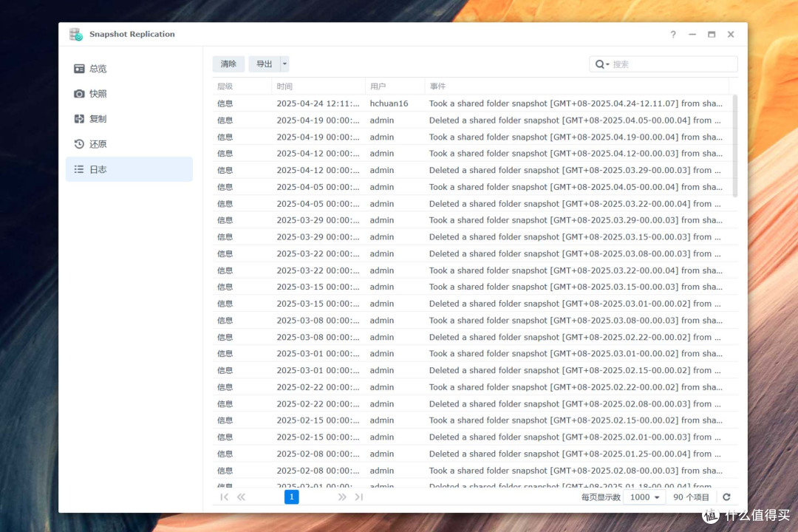Click the Snapshot Replication app icon
The height and width of the screenshot is (532, 798).
pos(76,34)
